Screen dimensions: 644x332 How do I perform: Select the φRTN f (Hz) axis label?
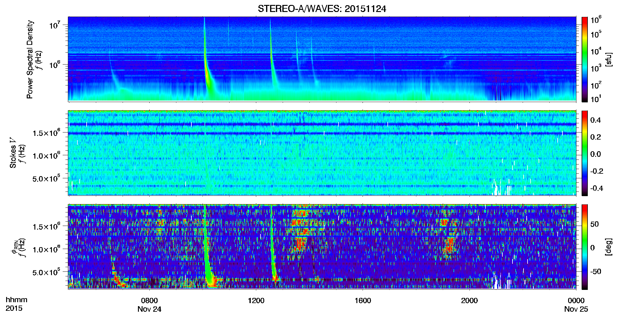click(x=18, y=247)
